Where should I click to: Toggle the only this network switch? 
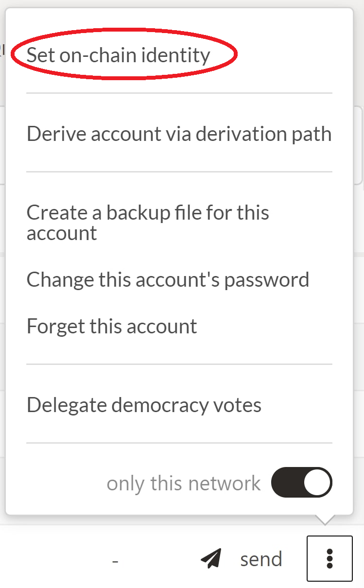click(x=301, y=483)
